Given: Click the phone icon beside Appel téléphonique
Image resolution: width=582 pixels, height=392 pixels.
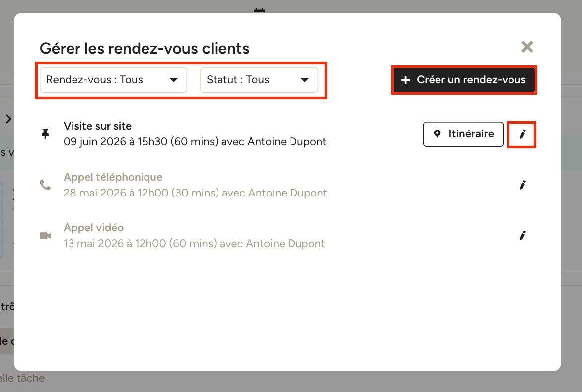Looking at the screenshot, I should (45, 185).
